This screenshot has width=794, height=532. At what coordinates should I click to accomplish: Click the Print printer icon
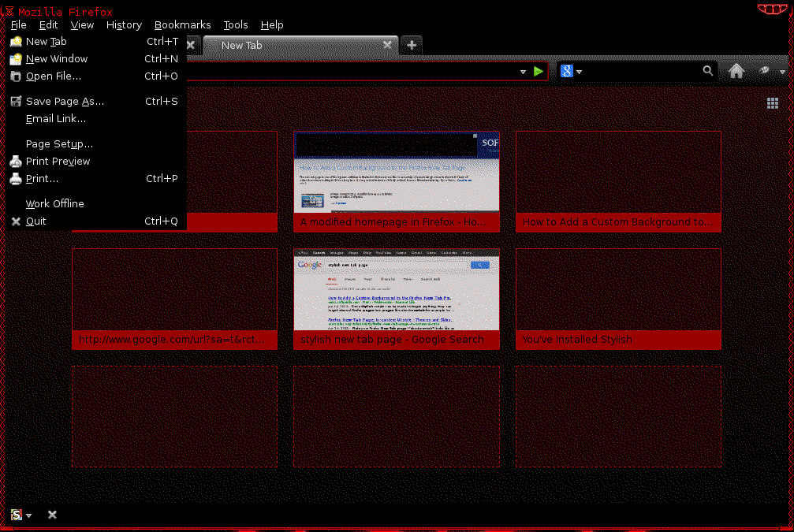(x=16, y=178)
